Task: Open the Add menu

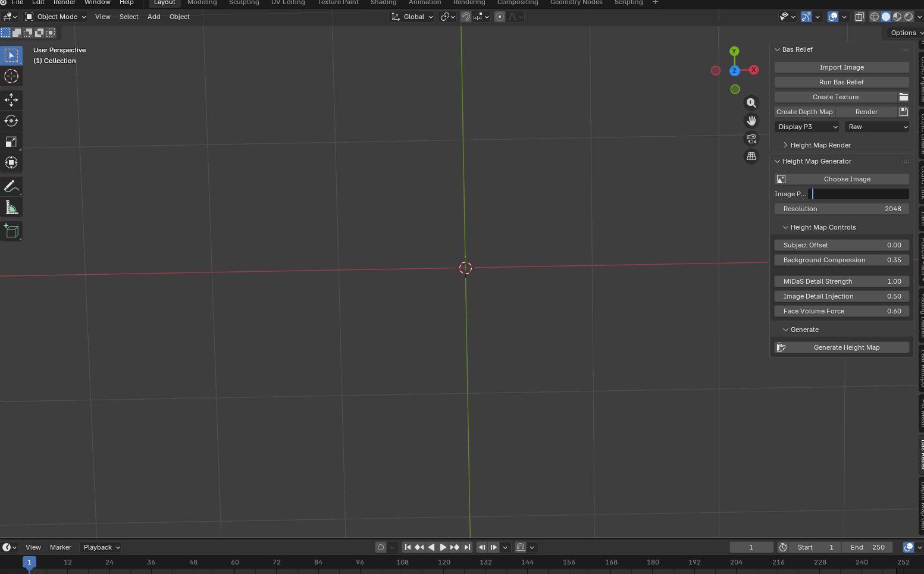Action: click(154, 17)
